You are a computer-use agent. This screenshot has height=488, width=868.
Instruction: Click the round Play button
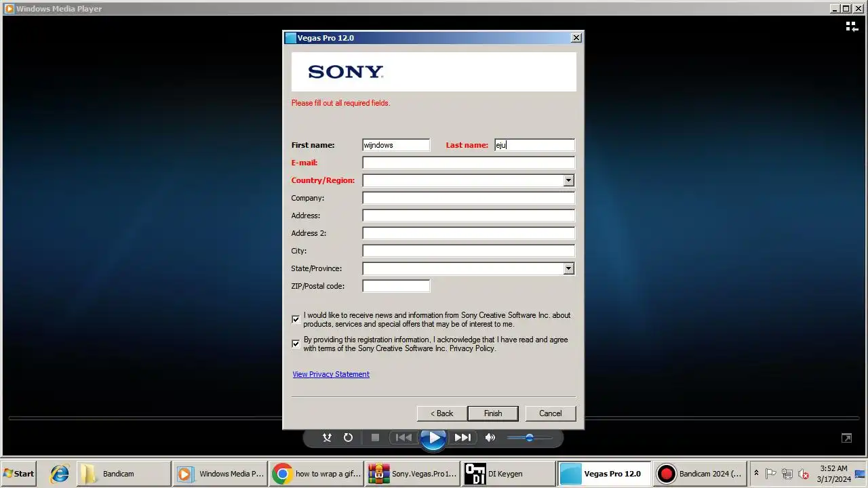pos(433,438)
